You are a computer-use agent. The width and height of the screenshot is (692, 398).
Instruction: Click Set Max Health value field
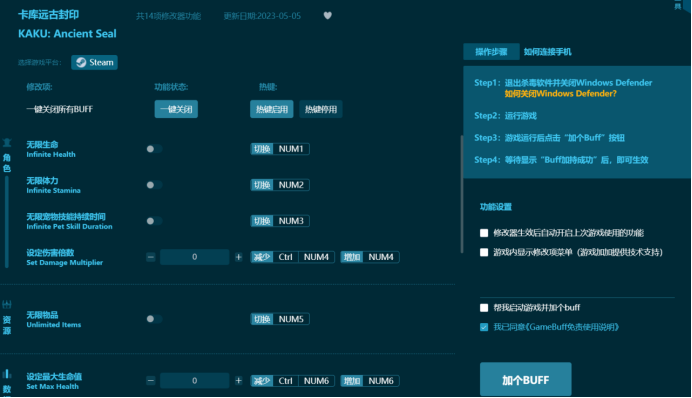[194, 381]
